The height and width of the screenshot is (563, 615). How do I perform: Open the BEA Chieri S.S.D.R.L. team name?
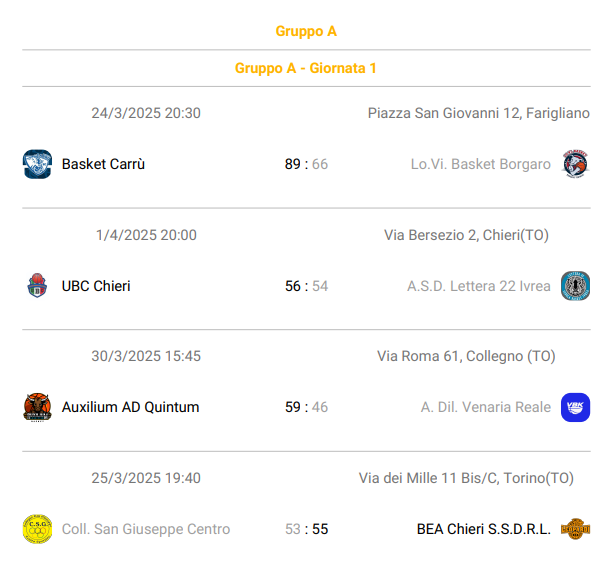(484, 529)
